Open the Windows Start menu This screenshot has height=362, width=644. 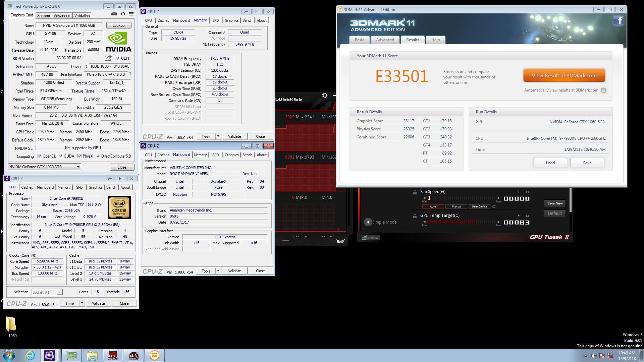[9, 355]
